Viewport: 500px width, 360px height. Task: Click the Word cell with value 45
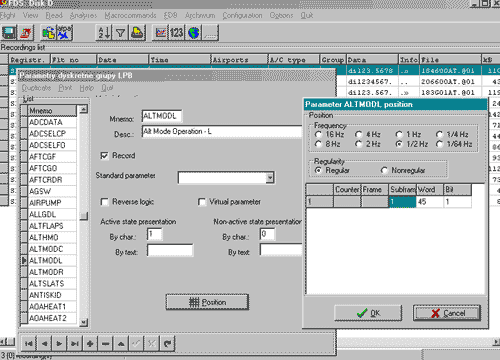point(430,202)
